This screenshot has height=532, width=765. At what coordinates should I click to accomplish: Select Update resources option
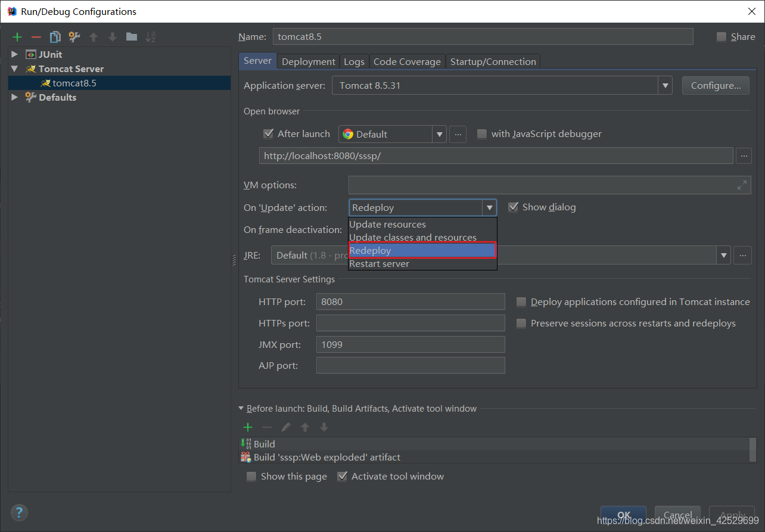click(x=422, y=225)
